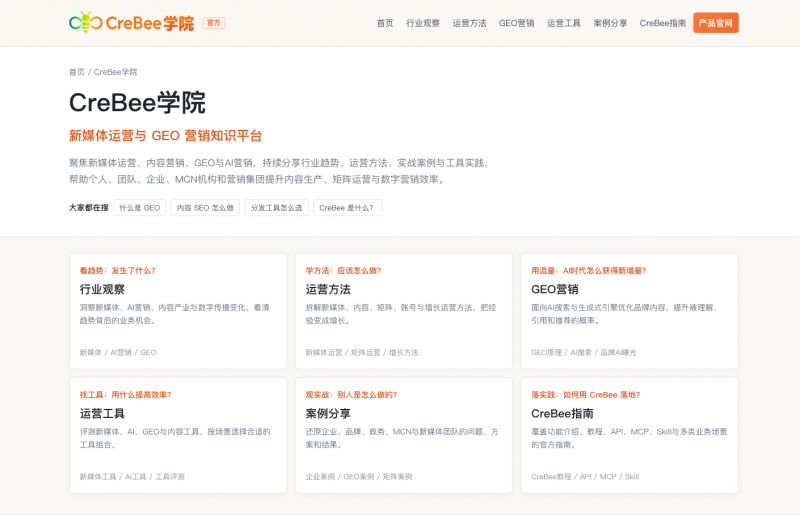Viewport: 800px width, 515px height.
Task: Click the 内容 SEO 怎么做 search tag
Action: pyautogui.click(x=205, y=208)
